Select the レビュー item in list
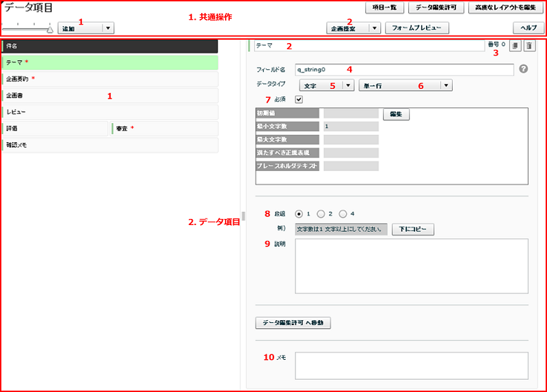This screenshot has width=547, height=392. click(109, 111)
